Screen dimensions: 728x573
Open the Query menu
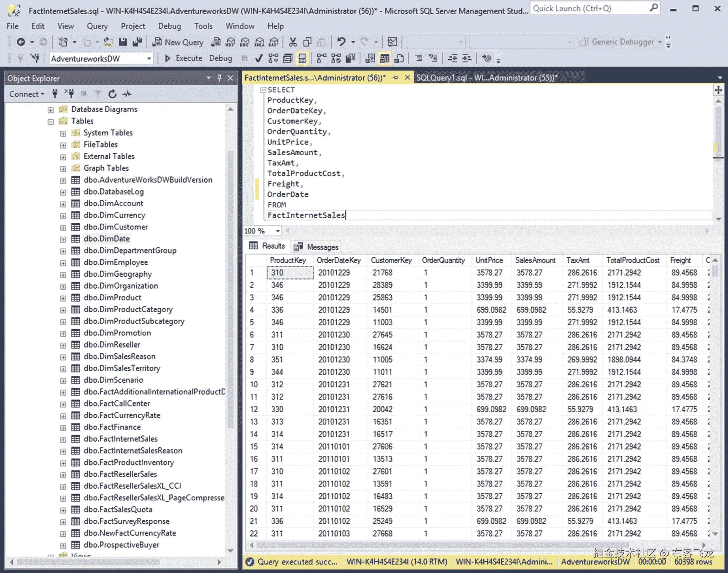(x=97, y=26)
